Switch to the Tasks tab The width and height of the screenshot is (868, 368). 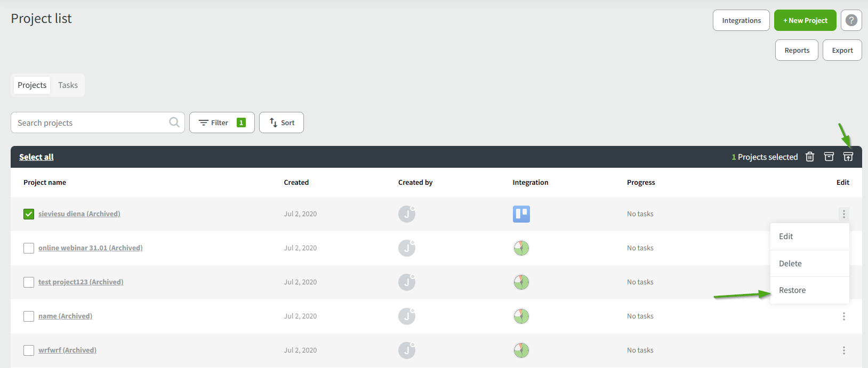68,85
